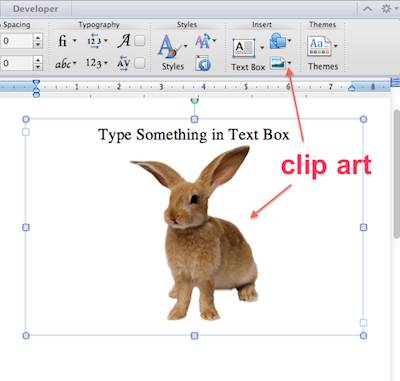Screen dimensions: 400x381
Task: Adjust the lower Spacing stepper arrows
Action: pos(38,63)
